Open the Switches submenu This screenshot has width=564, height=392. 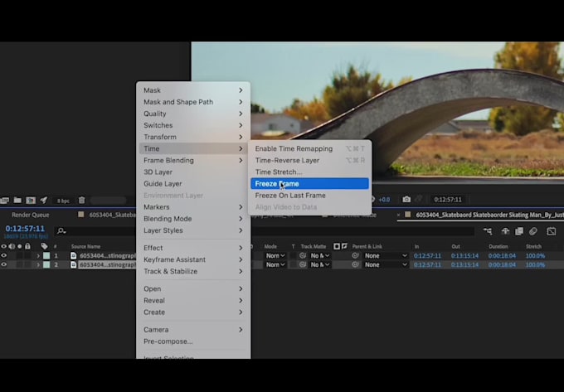[x=193, y=125]
